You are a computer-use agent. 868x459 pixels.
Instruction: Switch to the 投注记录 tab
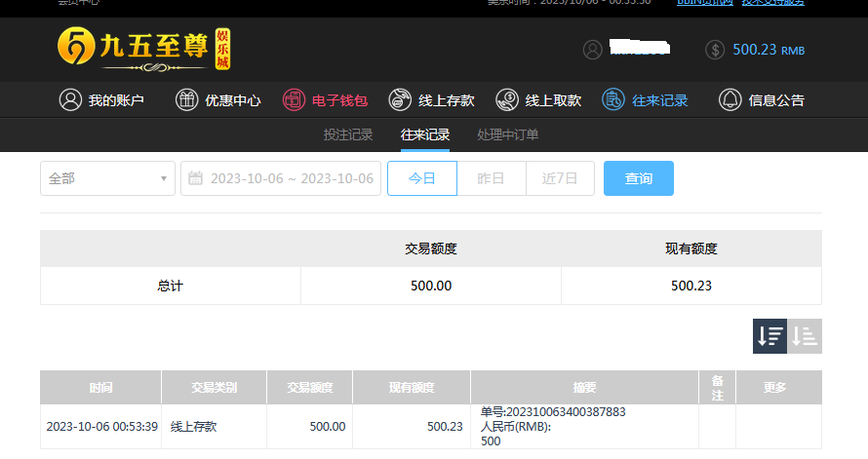pyautogui.click(x=348, y=134)
